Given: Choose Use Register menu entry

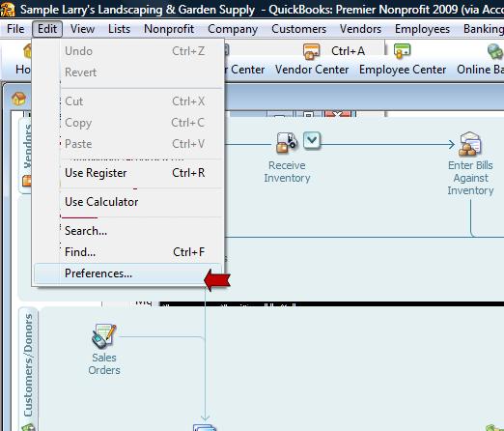Looking at the screenshot, I should point(127,173).
